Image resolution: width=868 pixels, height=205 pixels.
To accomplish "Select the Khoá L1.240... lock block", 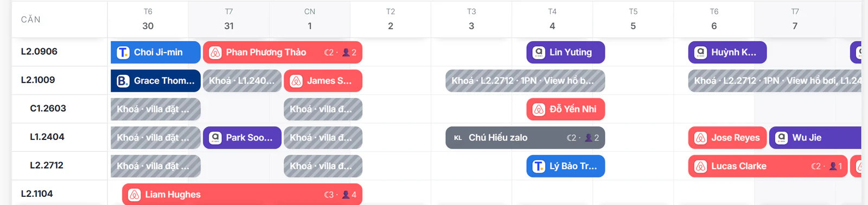I will coord(242,81).
